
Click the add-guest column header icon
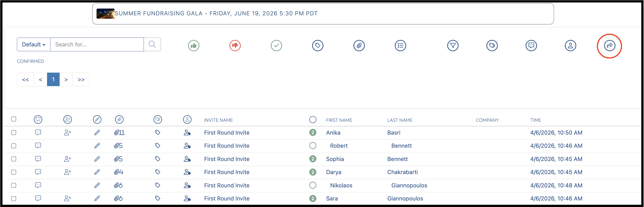(68, 119)
